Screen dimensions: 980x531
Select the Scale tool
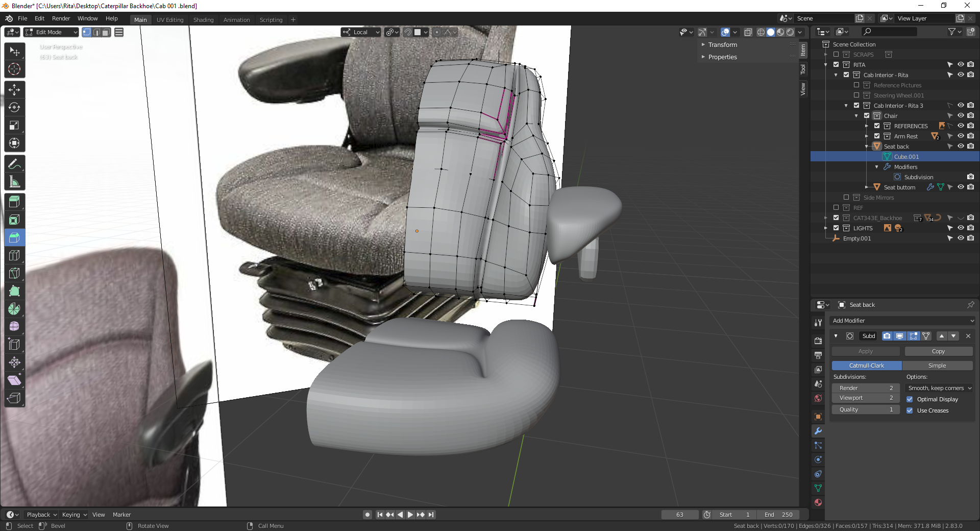[14, 126]
